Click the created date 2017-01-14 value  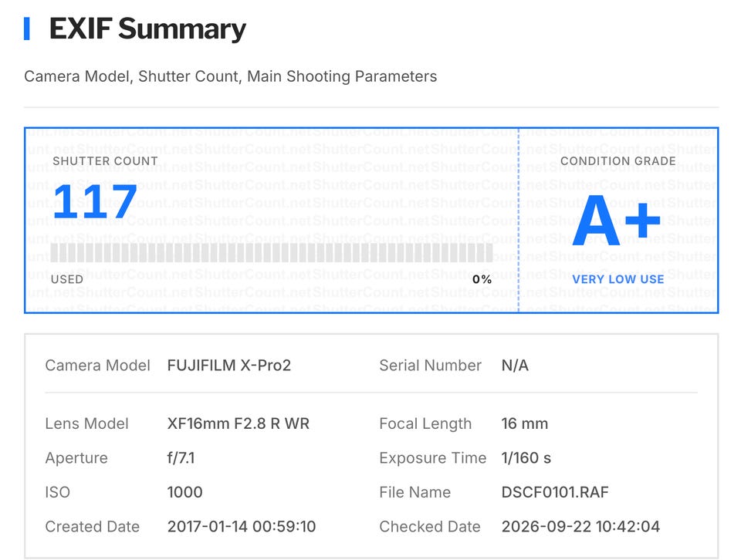click(242, 527)
